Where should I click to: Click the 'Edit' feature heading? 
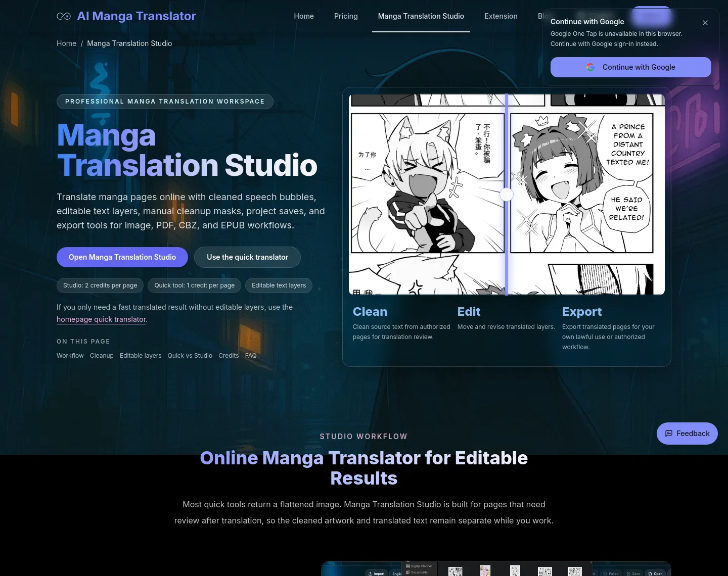coord(469,312)
